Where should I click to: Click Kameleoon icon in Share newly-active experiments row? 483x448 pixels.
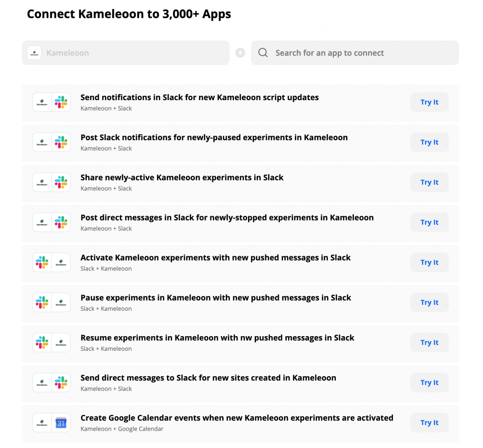[42, 182]
